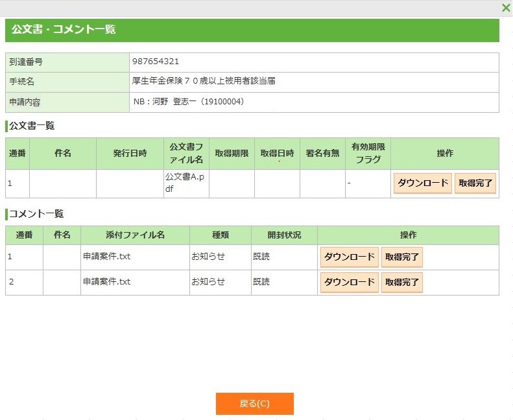This screenshot has width=513, height=420.
Task: Click お知らせ type in comment row 2
Action: click(208, 281)
